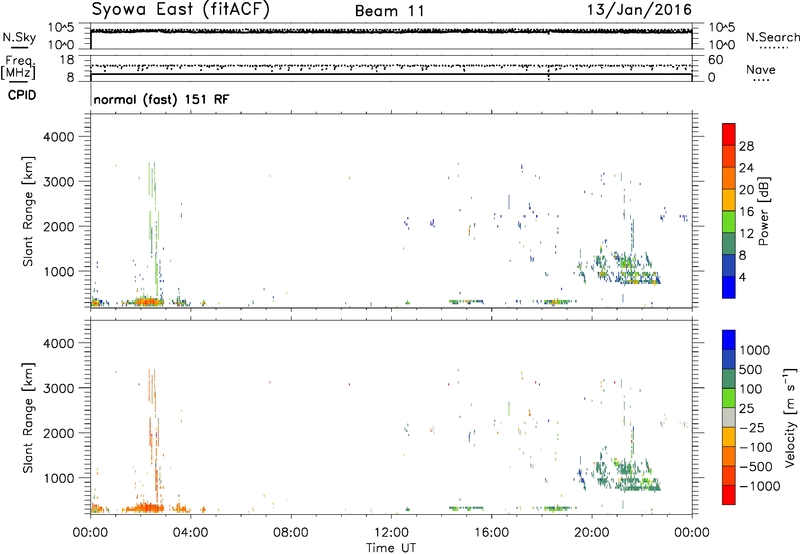
Task: Click the '12:00' time axis tick label
Action: pos(391,533)
